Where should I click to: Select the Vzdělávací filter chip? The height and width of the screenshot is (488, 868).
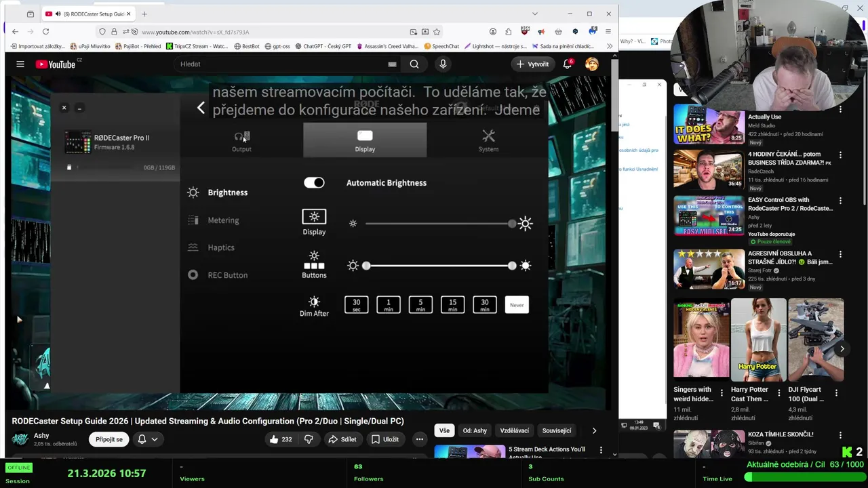(x=514, y=430)
